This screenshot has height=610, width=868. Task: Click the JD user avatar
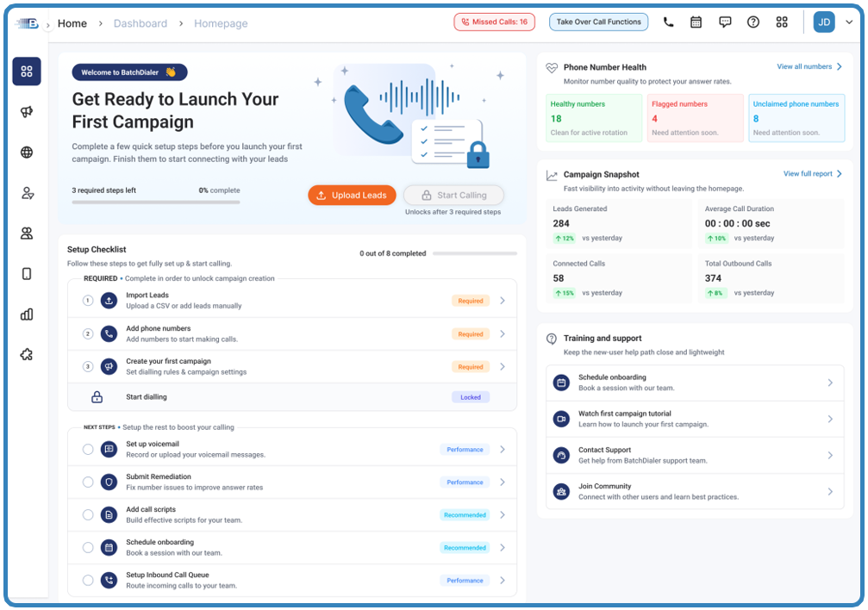pos(824,22)
